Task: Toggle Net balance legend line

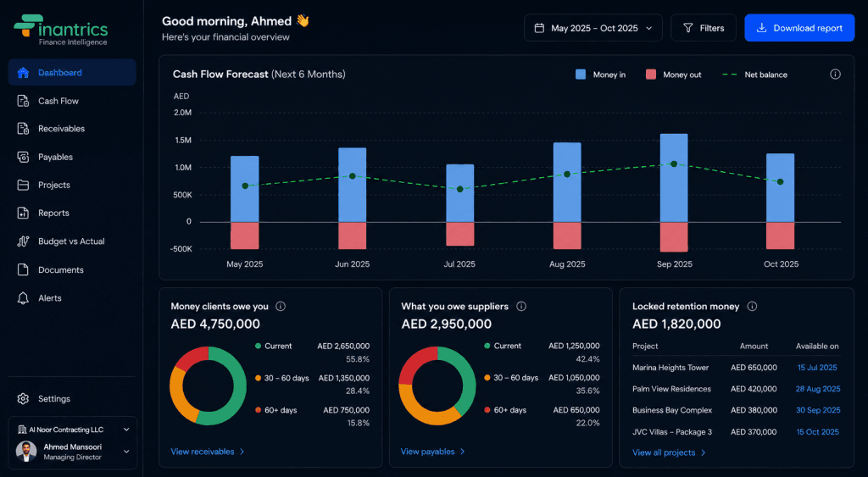Action: 755,75
